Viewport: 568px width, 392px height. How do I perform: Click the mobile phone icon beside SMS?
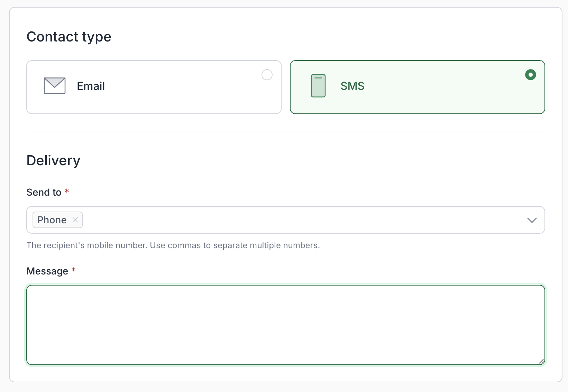tap(318, 86)
